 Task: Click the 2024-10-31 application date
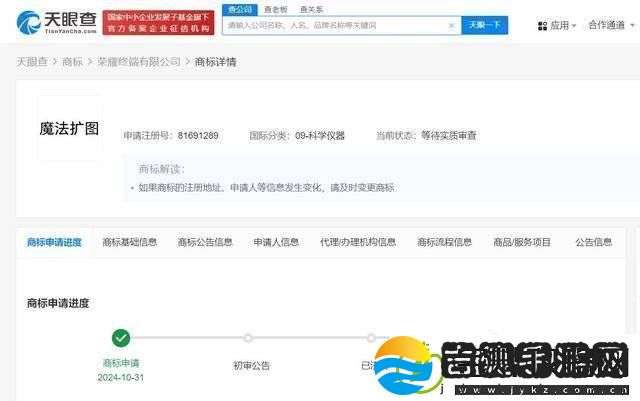tap(121, 378)
